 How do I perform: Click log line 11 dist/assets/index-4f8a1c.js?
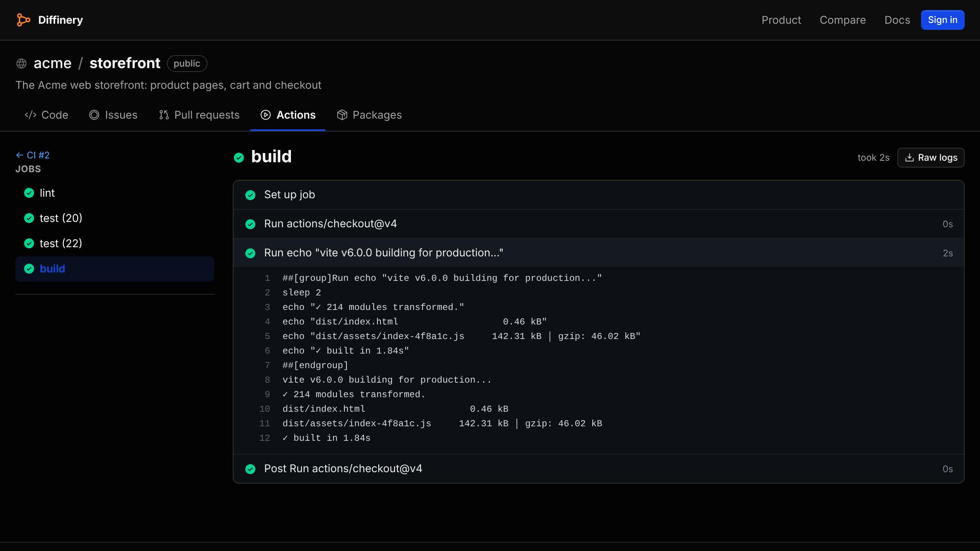[442, 424]
